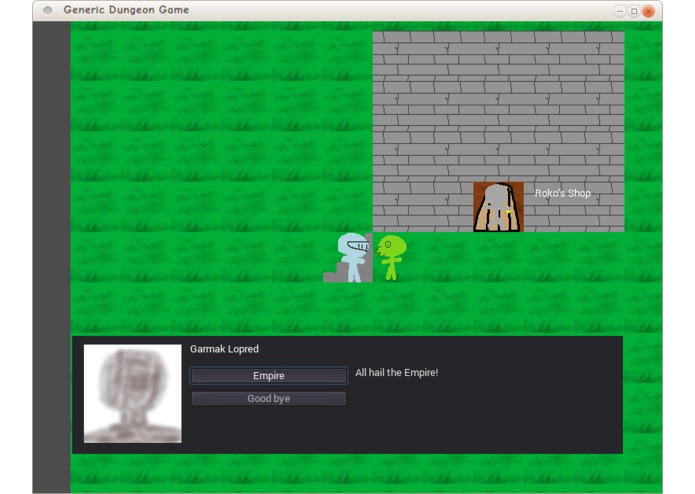Click the Generic Dungeon Game title text

click(x=126, y=10)
